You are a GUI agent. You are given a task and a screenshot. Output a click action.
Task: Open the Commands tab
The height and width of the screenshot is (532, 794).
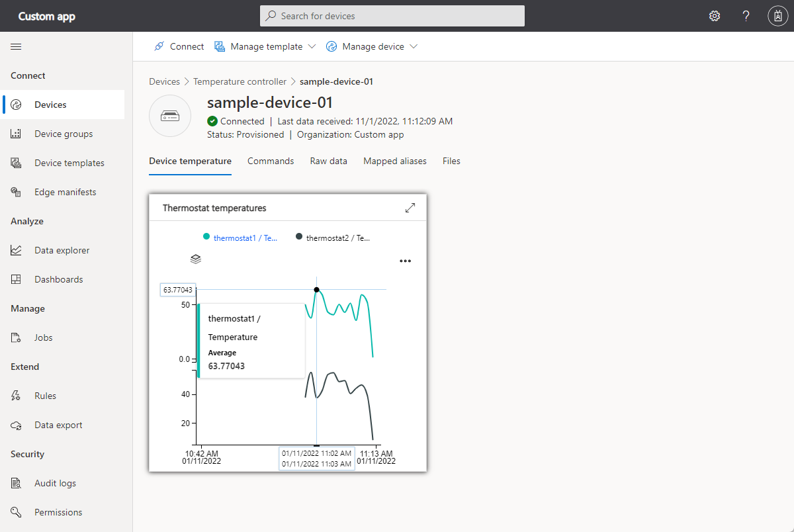[x=270, y=161]
